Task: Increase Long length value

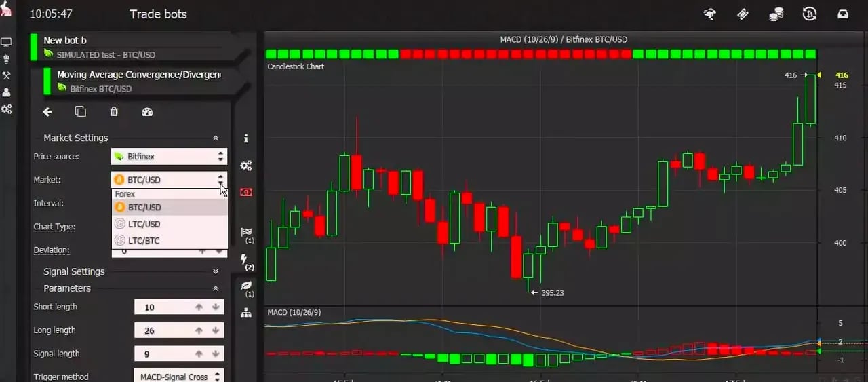Action: coord(199,330)
